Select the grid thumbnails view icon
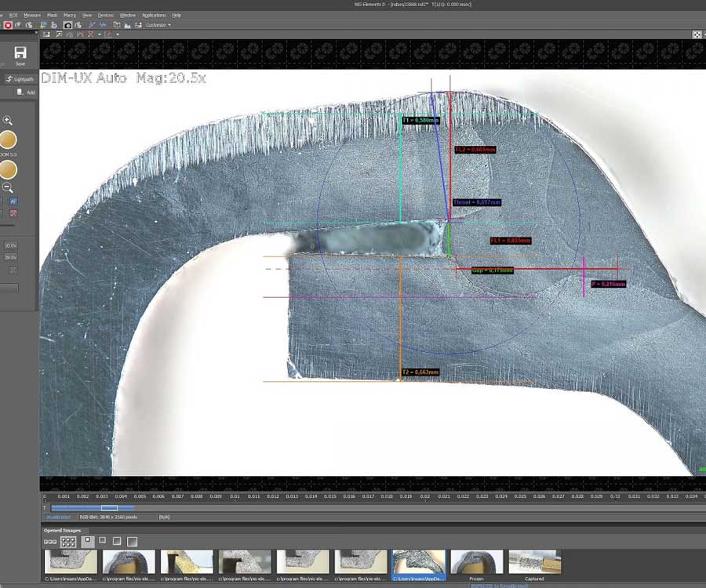The width and height of the screenshot is (706, 588). tap(68, 542)
